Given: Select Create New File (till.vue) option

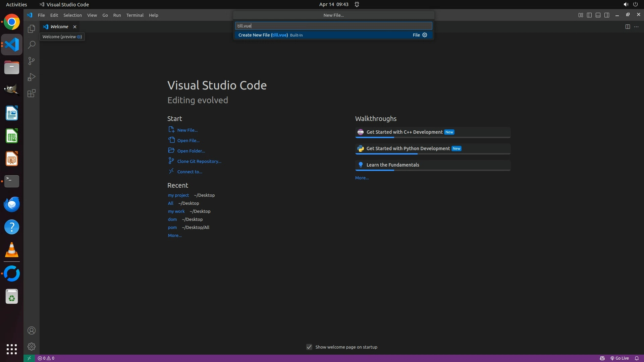Looking at the screenshot, I should coord(263,35).
